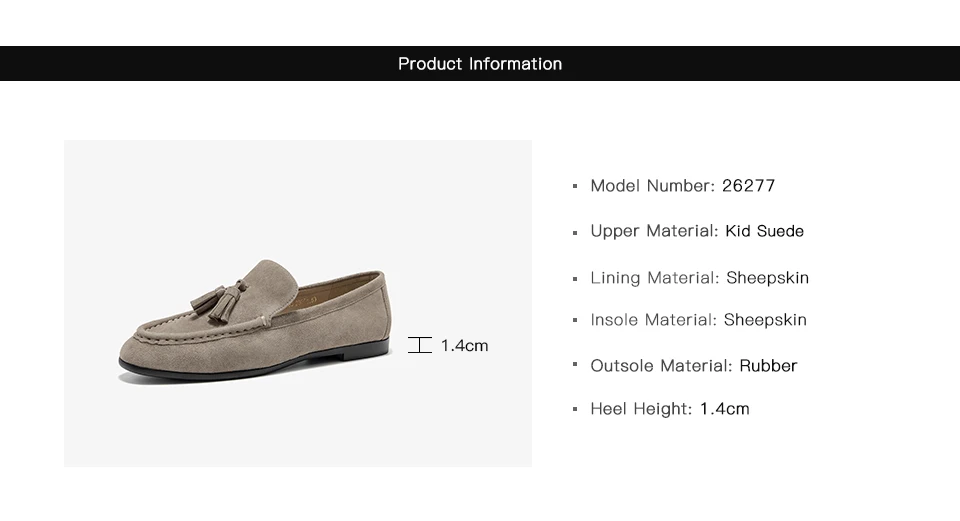
Task: Select the Model Number label
Action: click(x=652, y=186)
